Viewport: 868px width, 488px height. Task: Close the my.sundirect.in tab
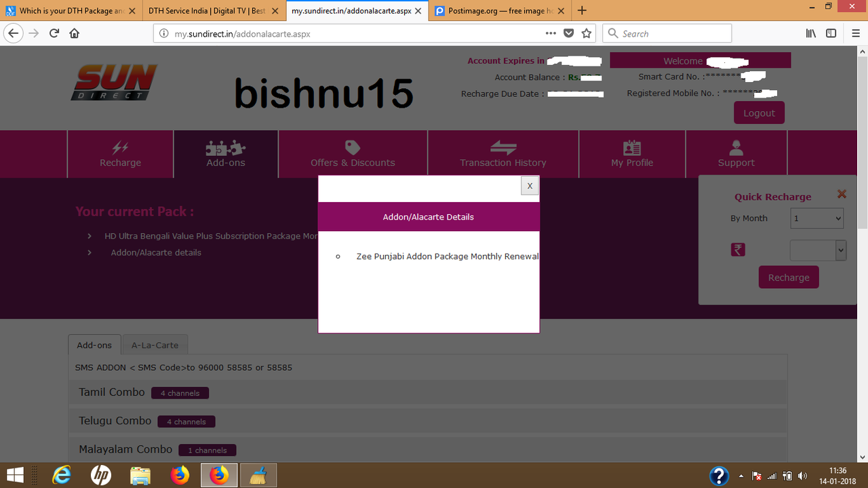[418, 11]
